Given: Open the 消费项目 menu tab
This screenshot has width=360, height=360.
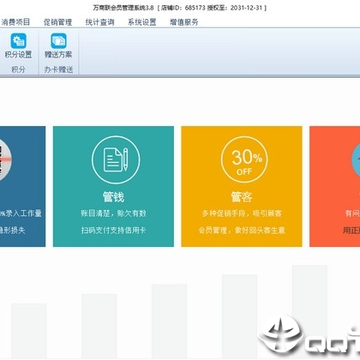Looking at the screenshot, I should click(16, 22).
